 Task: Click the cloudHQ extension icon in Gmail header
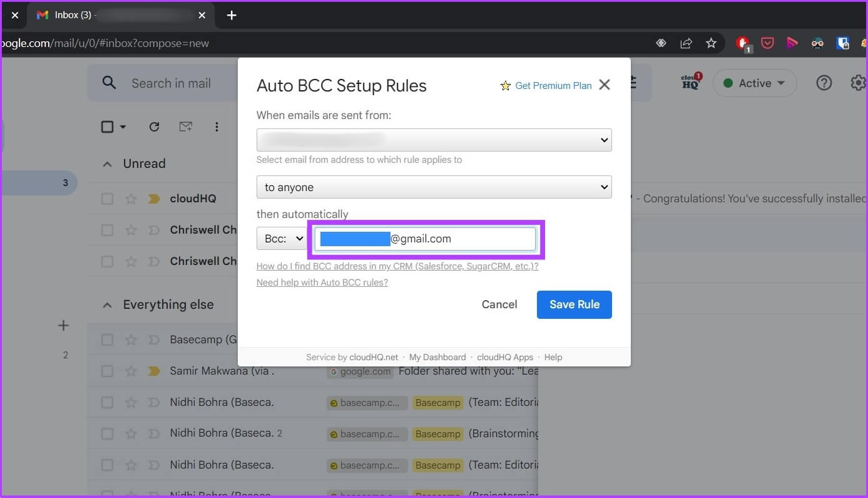[x=691, y=83]
